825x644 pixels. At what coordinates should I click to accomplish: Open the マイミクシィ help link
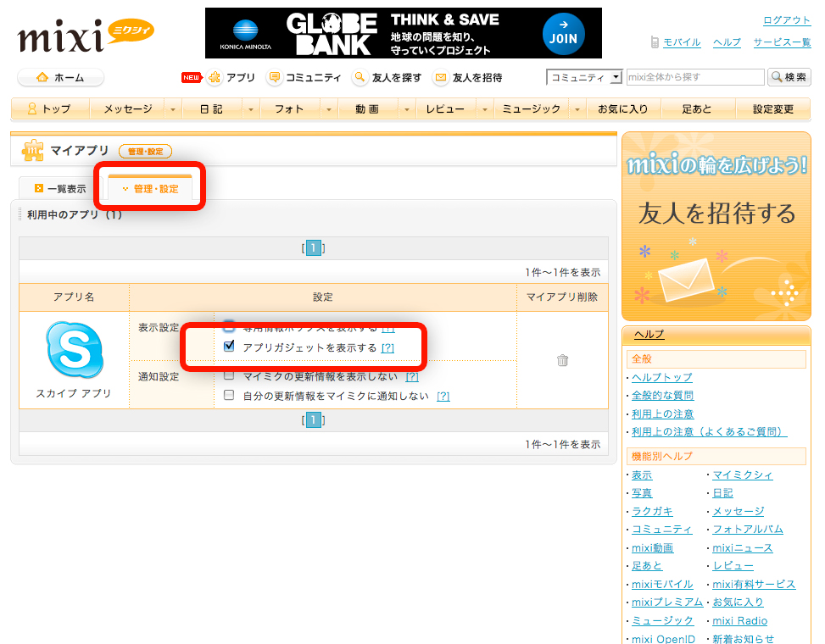tap(743, 475)
